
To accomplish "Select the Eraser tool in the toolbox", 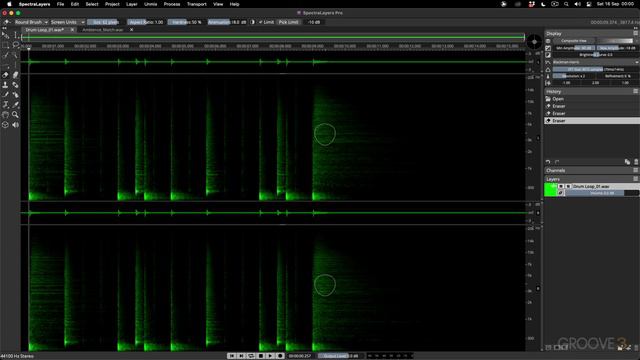I will click(5, 75).
